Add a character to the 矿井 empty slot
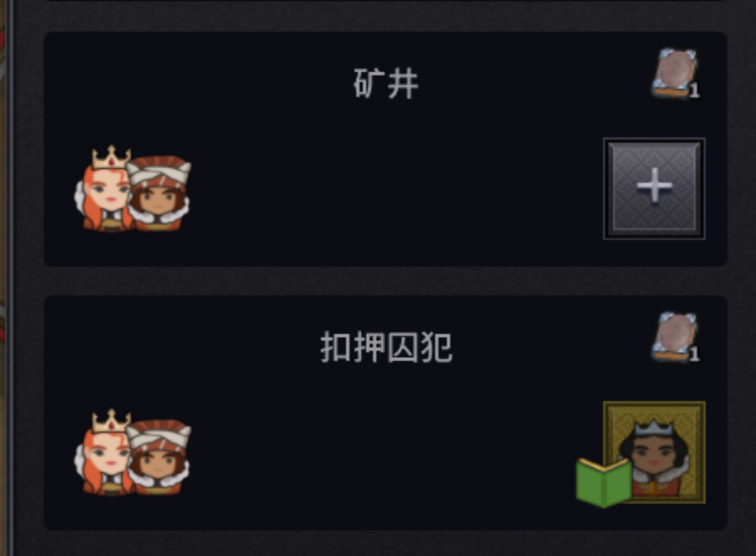756x556 pixels. pyautogui.click(x=654, y=188)
